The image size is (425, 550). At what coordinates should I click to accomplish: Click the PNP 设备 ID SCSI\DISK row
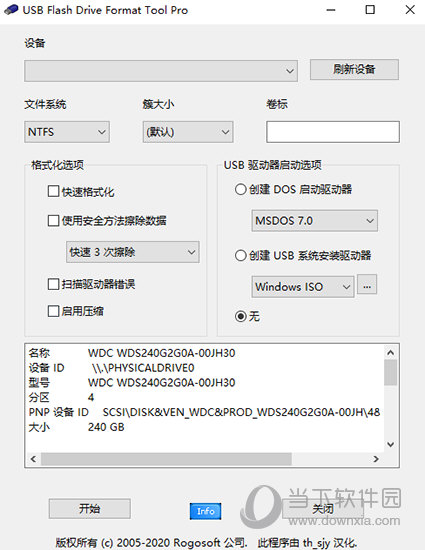click(204, 412)
